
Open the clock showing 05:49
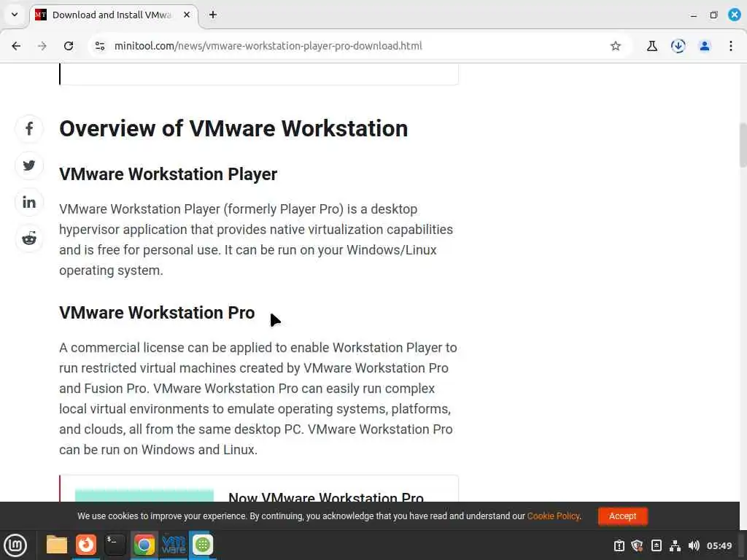(719, 545)
